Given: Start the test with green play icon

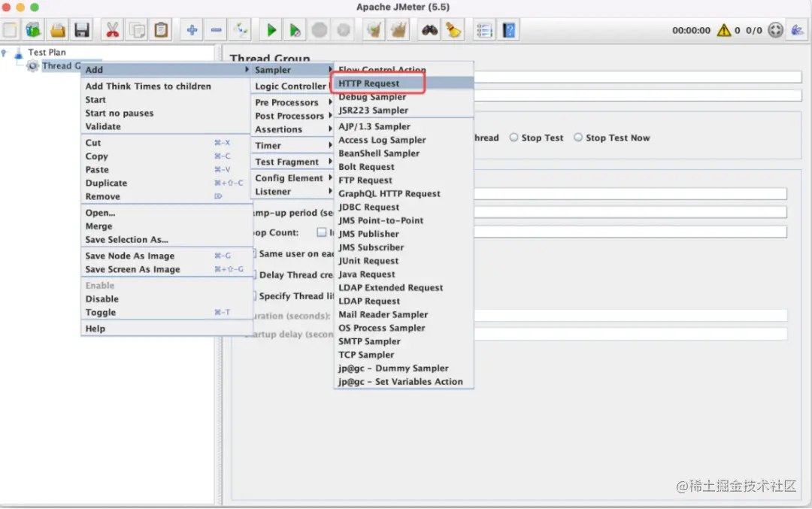Looking at the screenshot, I should (x=271, y=30).
